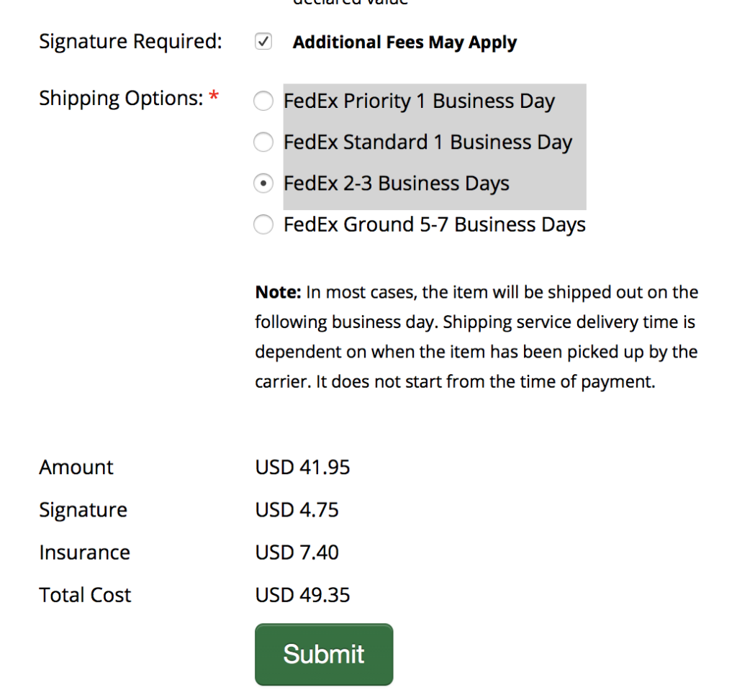Uncheck the Signature Required checkbox
Image resolution: width=737 pixels, height=700 pixels.
263,42
